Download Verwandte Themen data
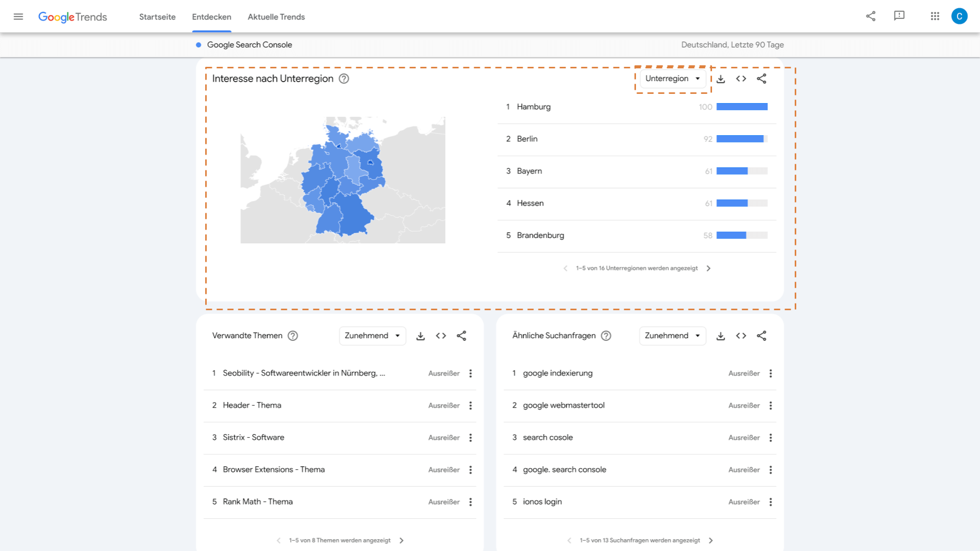Viewport: 980px width, 551px height. [421, 336]
